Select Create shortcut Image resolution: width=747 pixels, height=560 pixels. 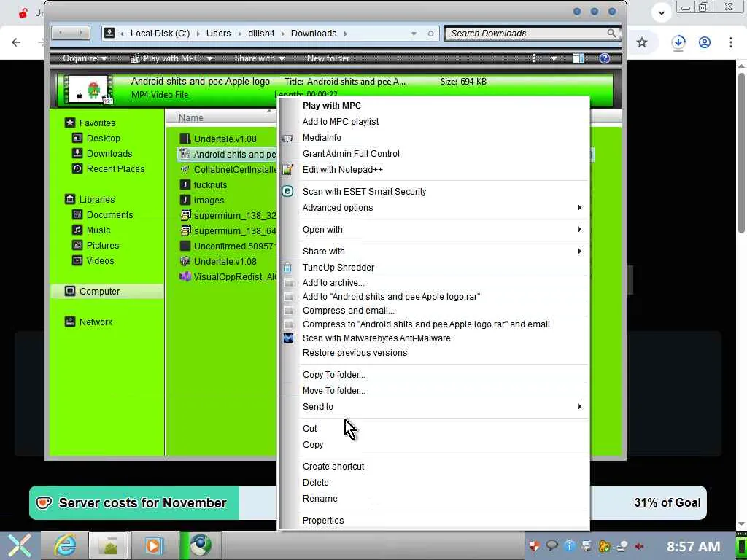click(x=333, y=466)
